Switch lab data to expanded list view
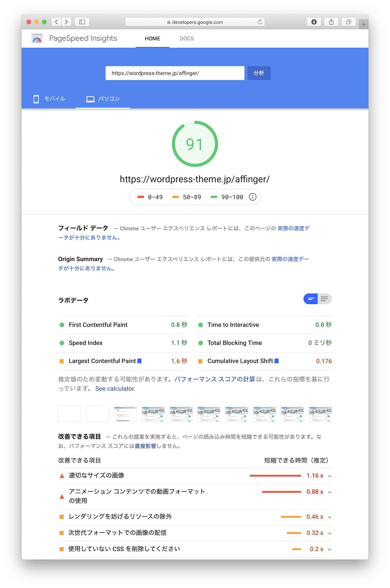 (x=325, y=299)
